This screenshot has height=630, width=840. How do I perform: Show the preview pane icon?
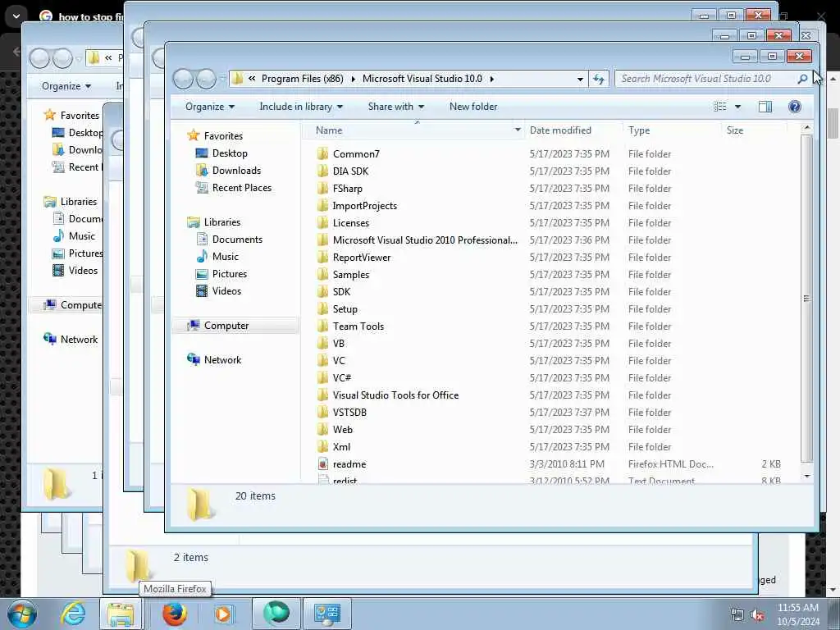coord(765,107)
